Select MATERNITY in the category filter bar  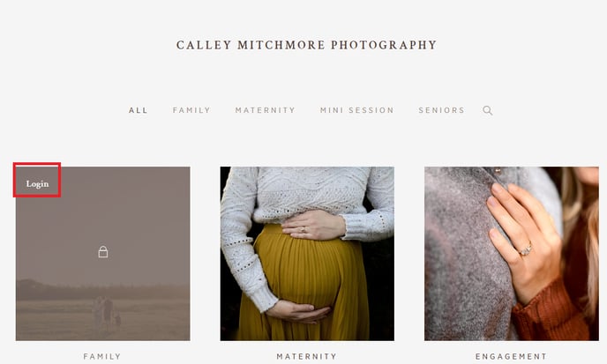[x=266, y=110]
